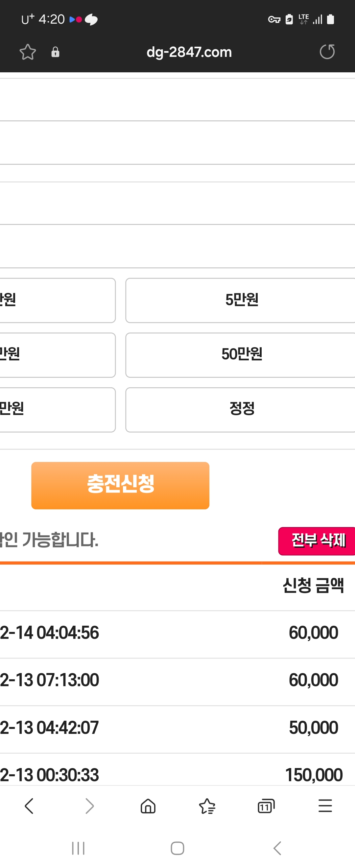
Task: Tap the Android recent apps button
Action: [x=78, y=848]
